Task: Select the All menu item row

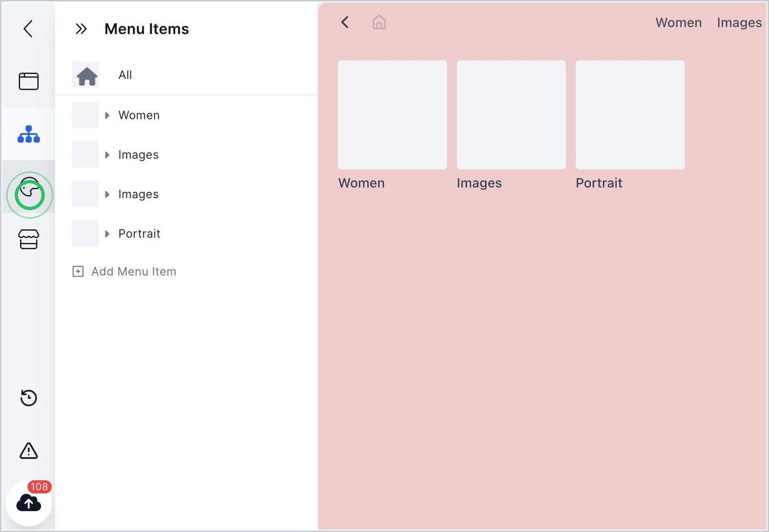Action: coord(186,75)
